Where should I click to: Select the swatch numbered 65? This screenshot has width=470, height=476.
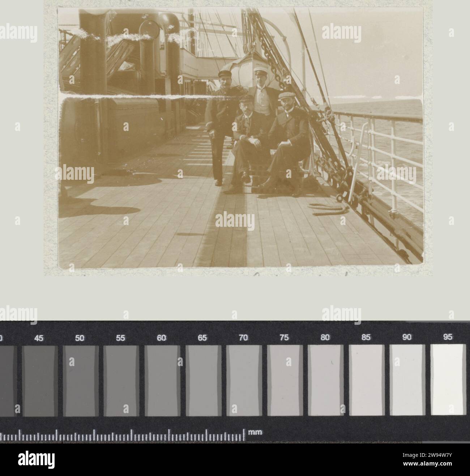tap(203, 381)
